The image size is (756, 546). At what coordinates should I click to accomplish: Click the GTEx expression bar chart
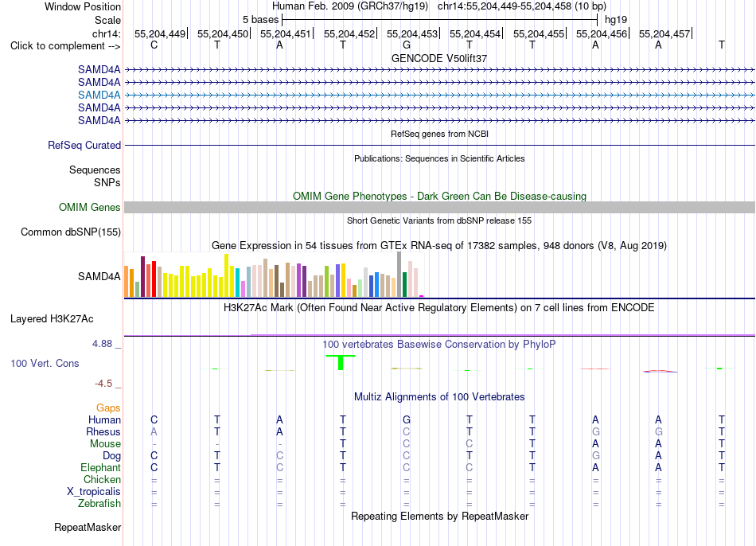274,275
